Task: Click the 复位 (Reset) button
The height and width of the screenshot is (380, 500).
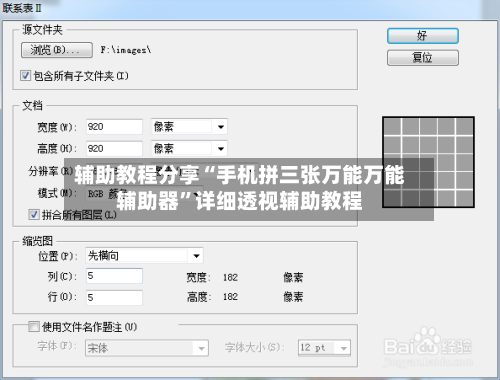Action: [423, 58]
